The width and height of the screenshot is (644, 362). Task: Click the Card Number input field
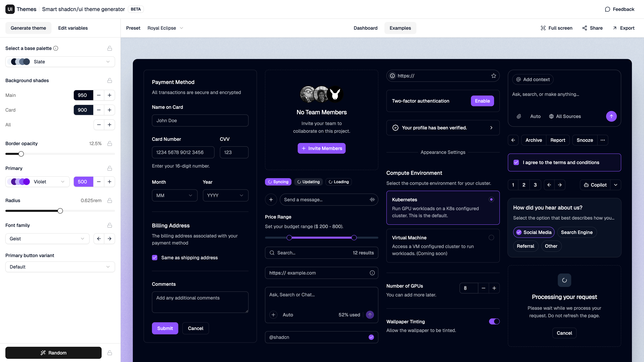pyautogui.click(x=183, y=152)
